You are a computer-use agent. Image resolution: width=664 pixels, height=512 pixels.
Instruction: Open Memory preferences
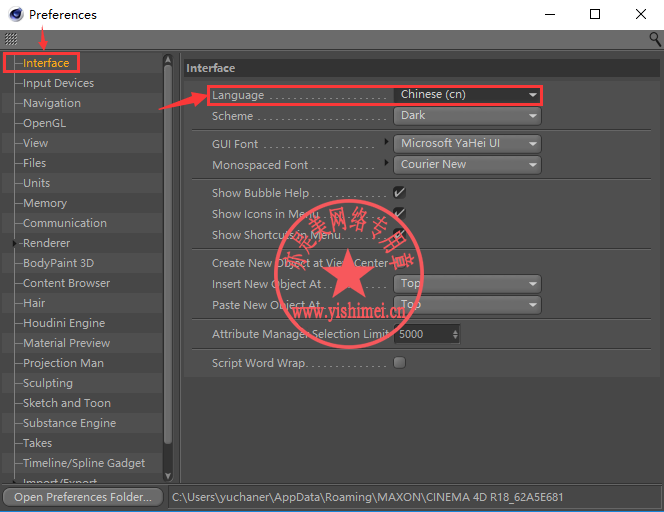click(x=45, y=203)
